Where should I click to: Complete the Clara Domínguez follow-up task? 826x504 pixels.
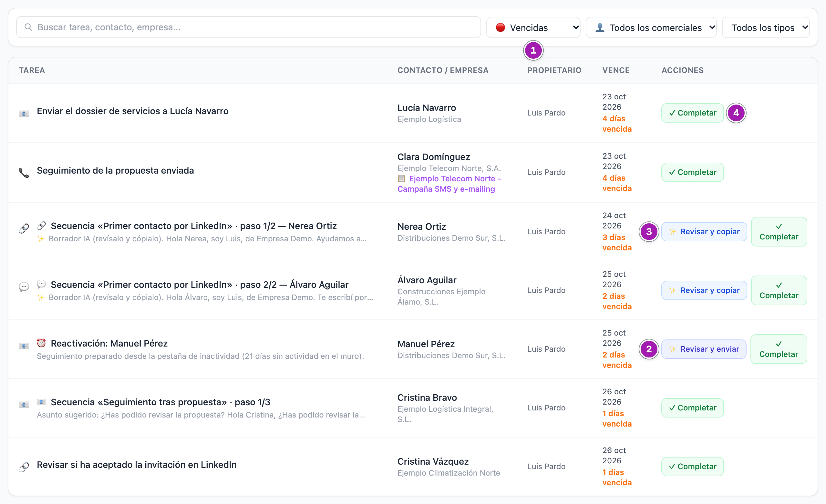point(692,172)
